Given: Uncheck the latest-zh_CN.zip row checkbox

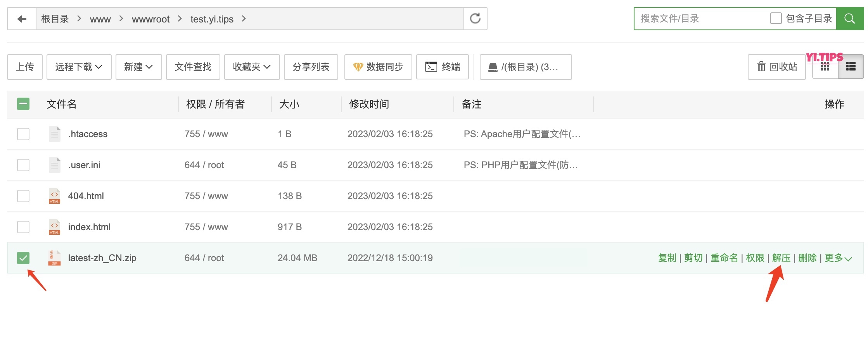Looking at the screenshot, I should [x=23, y=258].
